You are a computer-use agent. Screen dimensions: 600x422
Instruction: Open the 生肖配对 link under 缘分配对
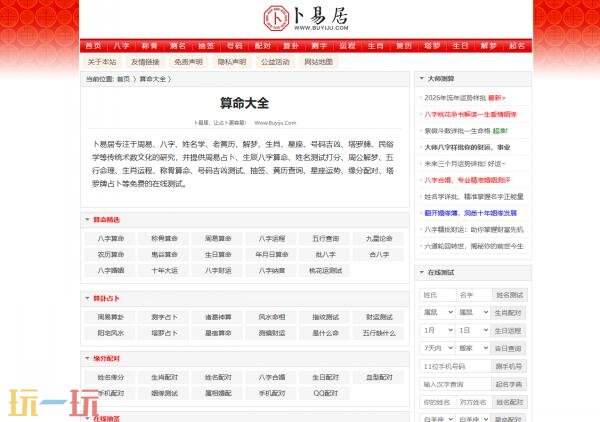click(x=164, y=377)
